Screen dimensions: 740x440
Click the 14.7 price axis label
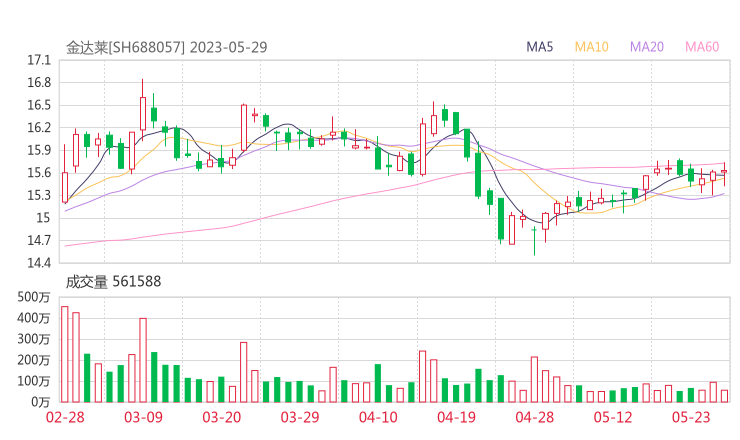pos(39,240)
